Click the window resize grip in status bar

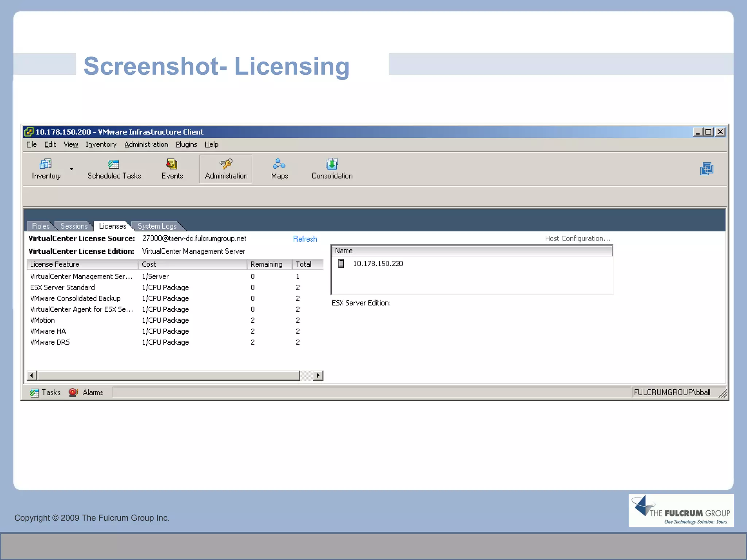723,393
